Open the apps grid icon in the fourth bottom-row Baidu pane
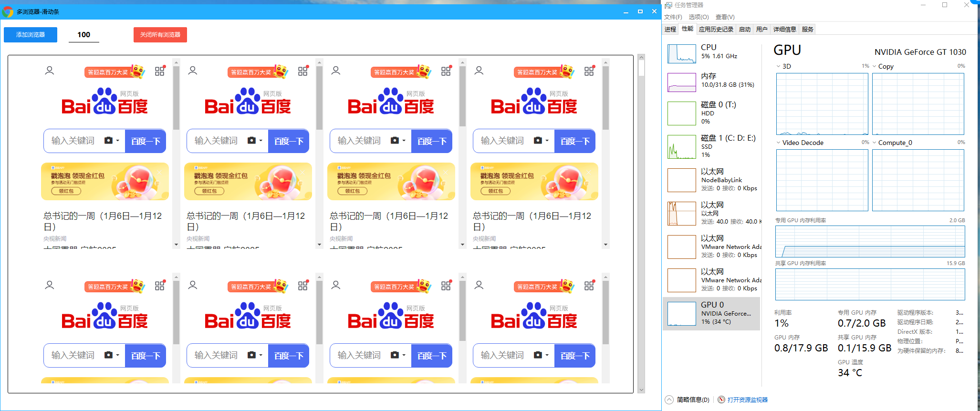This screenshot has width=980, height=411. coord(589,285)
